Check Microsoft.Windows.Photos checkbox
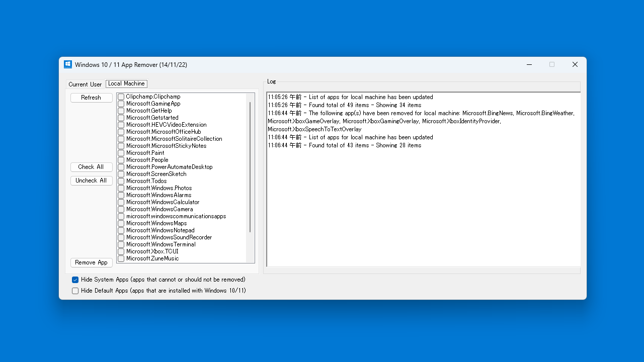 (121, 188)
